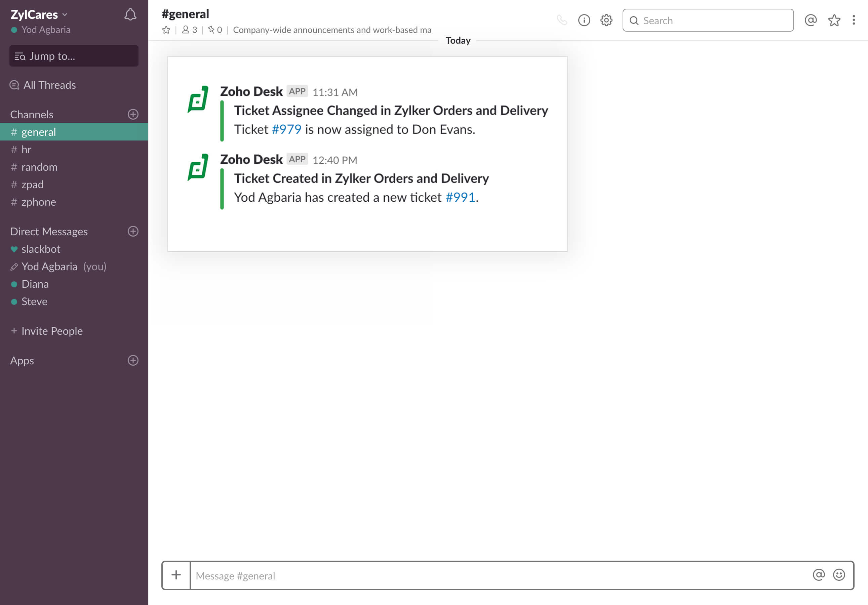The image size is (868, 605).
Task: Expand the Channels section header
Action: [32, 114]
